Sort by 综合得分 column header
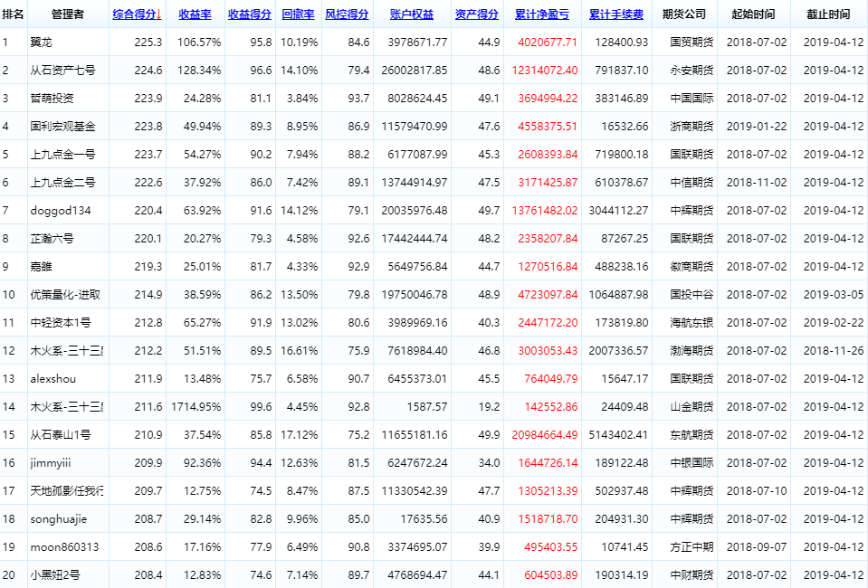This screenshot has height=588, width=868. 138,14
